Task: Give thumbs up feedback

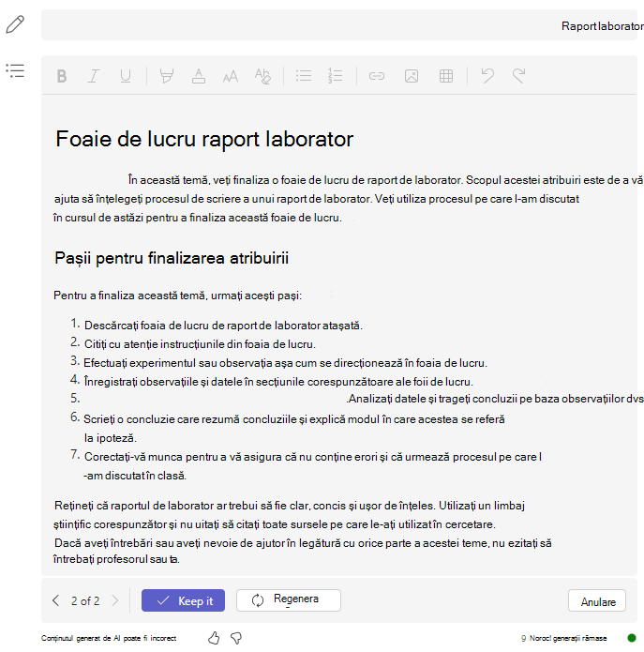Action: pyautogui.click(x=214, y=638)
